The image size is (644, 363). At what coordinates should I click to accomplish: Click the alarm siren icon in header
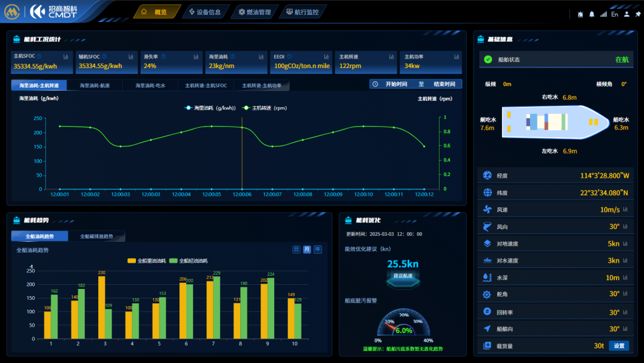581,14
